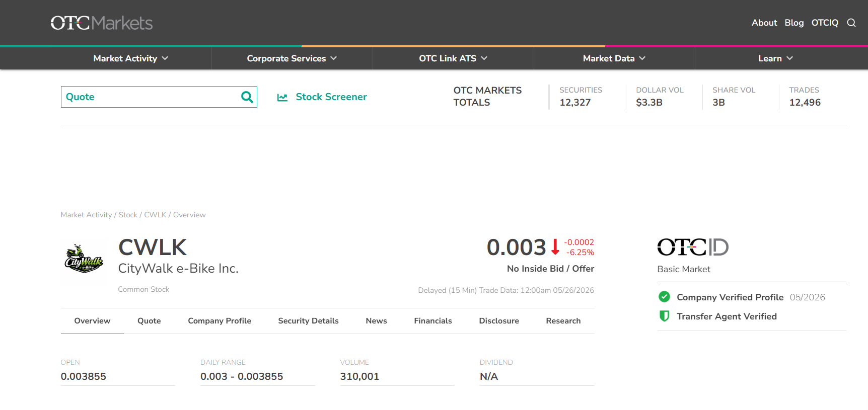Open site search magnifier icon in header

pyautogui.click(x=851, y=23)
